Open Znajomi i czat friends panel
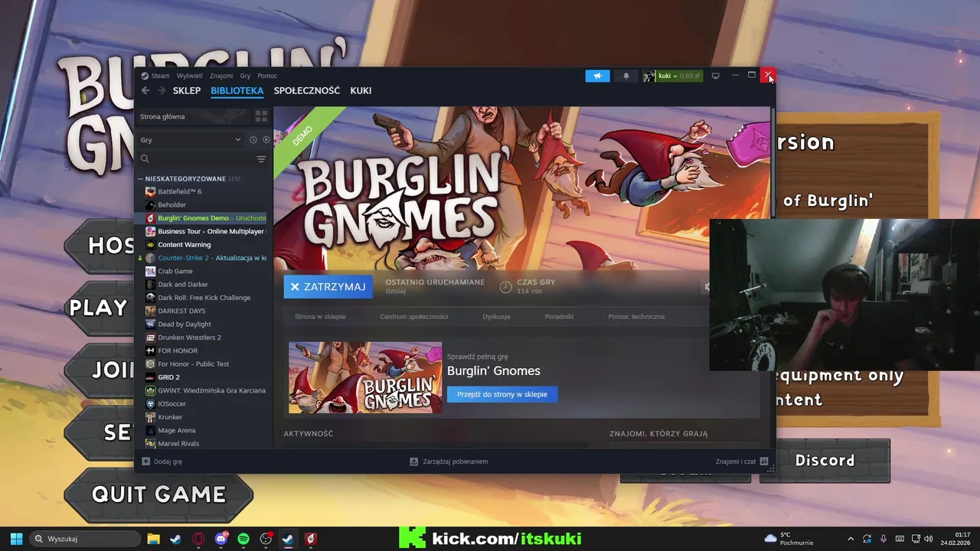The width and height of the screenshot is (980, 551). (x=742, y=461)
